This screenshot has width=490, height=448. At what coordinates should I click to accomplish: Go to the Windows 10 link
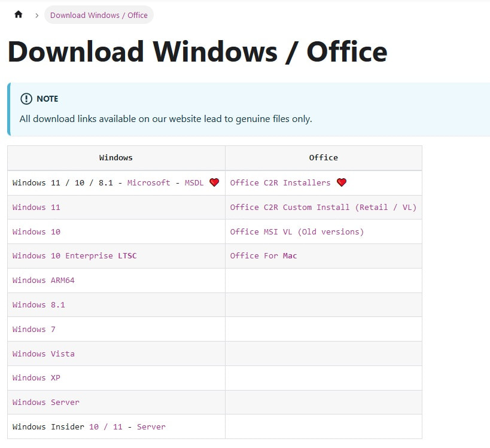(36, 231)
